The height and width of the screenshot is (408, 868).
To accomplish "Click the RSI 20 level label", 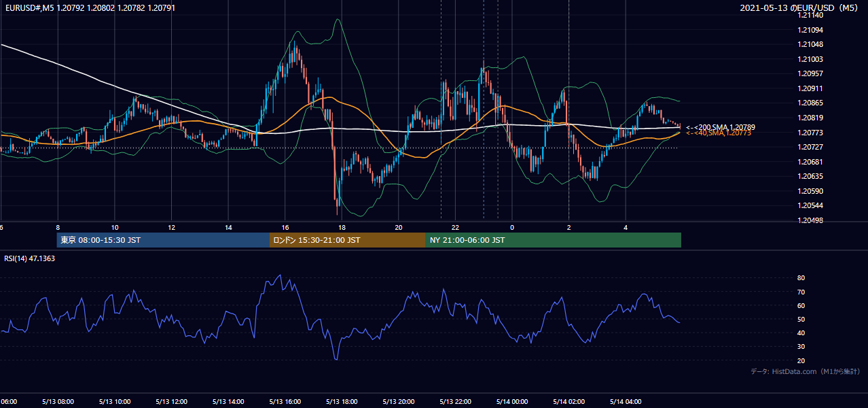I will click(801, 360).
